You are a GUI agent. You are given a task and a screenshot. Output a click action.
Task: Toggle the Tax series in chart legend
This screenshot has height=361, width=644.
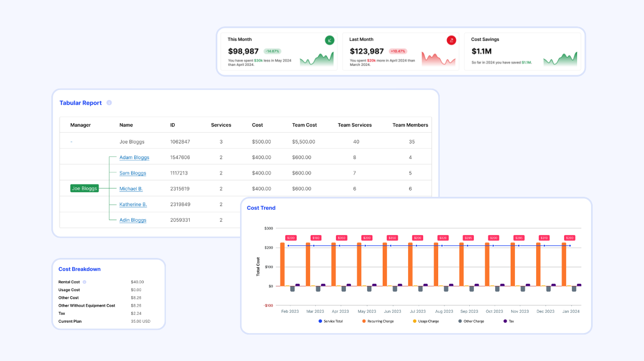tap(509, 321)
